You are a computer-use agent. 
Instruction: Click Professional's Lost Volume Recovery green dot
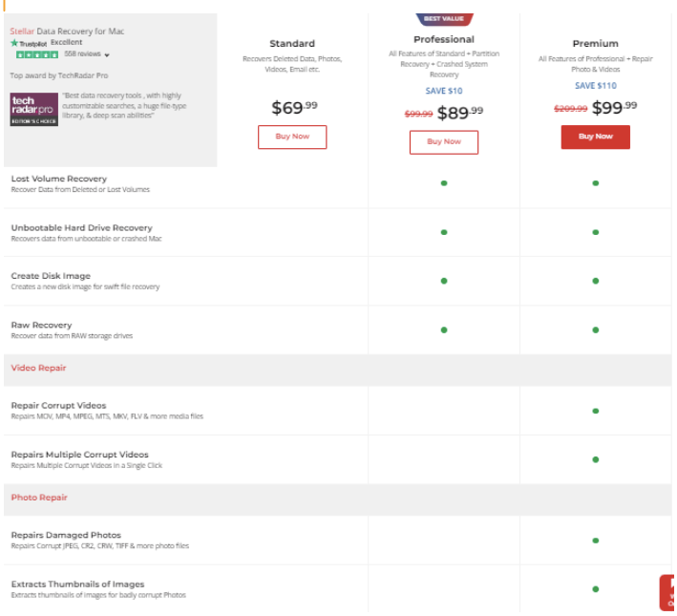[444, 183]
